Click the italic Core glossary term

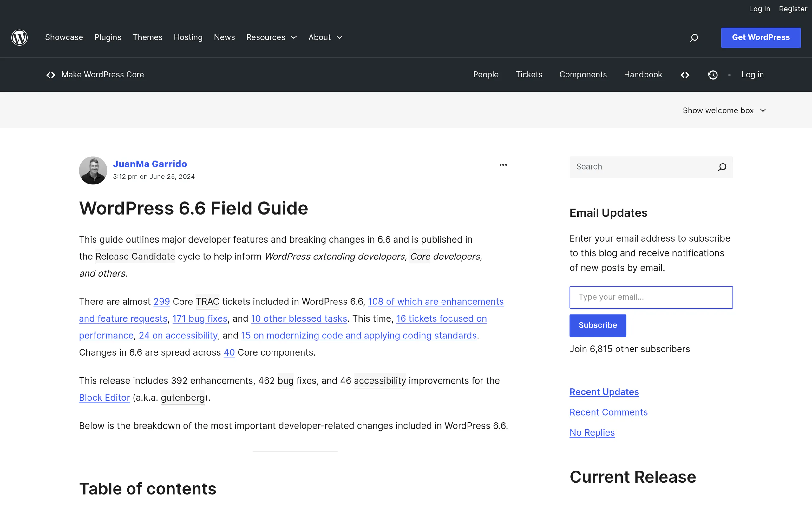(x=420, y=257)
